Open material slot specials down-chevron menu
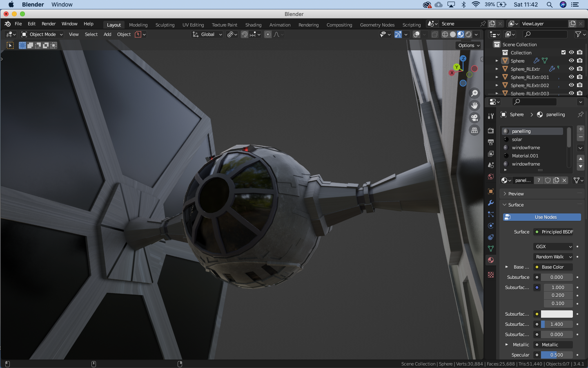The height and width of the screenshot is (368, 588). [x=581, y=148]
